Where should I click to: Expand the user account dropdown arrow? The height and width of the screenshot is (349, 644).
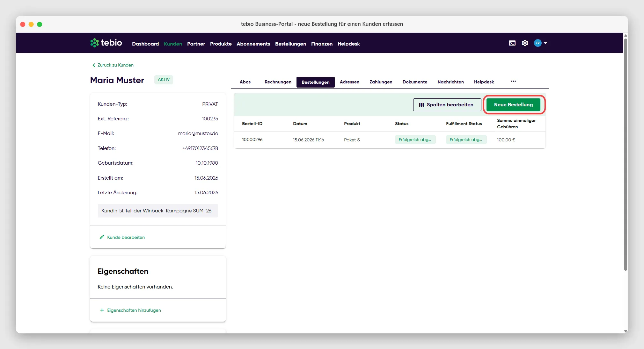[545, 43]
